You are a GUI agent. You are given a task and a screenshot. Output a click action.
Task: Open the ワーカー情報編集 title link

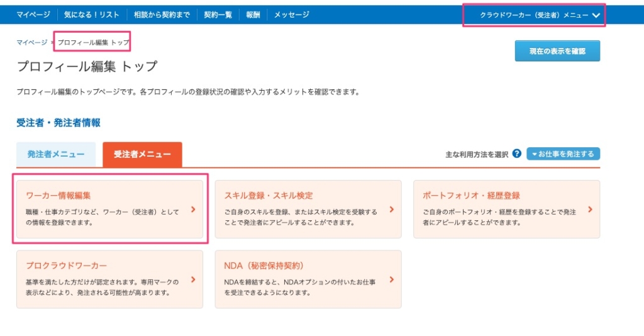58,196
